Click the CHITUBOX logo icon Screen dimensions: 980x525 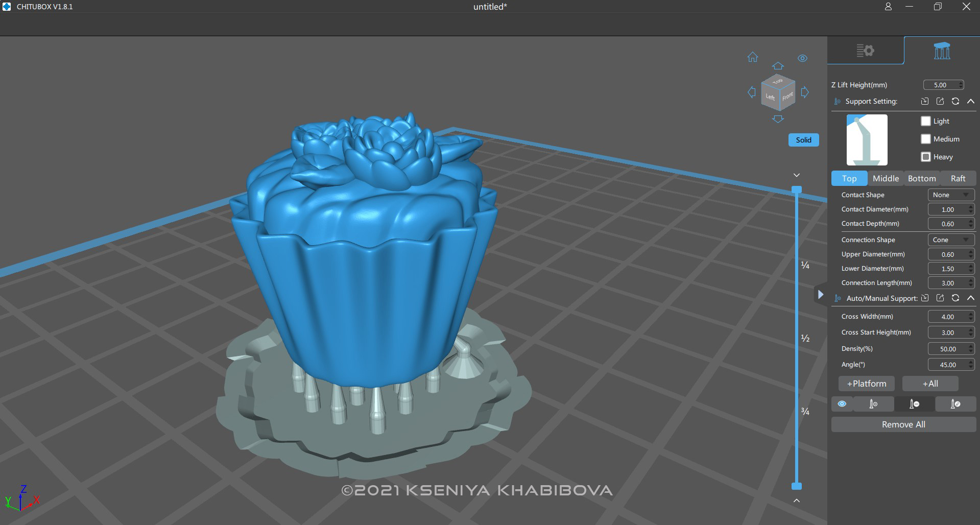click(7, 7)
